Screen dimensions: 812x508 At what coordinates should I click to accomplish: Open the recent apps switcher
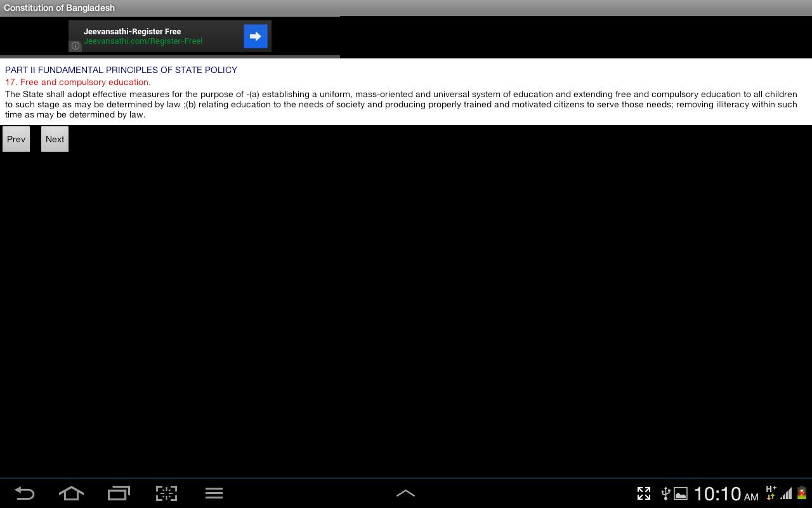click(119, 493)
